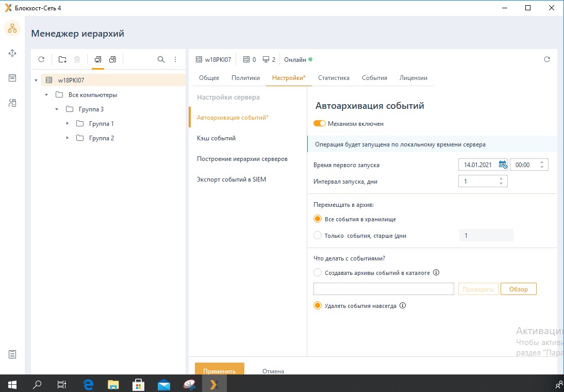Click the 'Проверить' button
This screenshot has height=392, width=564.
pyautogui.click(x=478, y=289)
